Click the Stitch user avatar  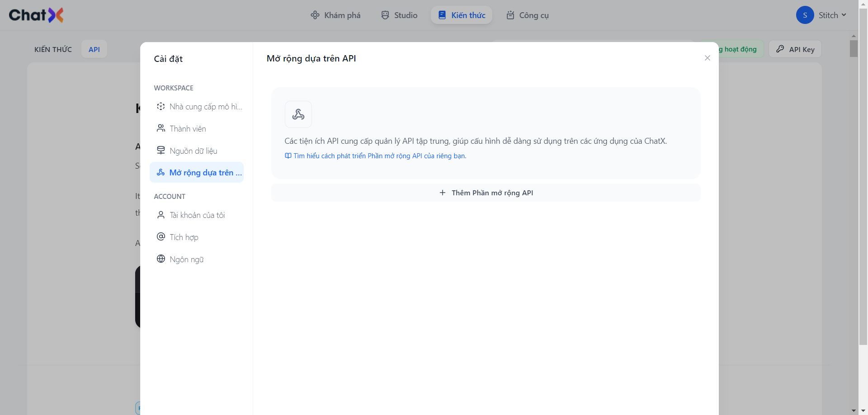pyautogui.click(x=805, y=15)
